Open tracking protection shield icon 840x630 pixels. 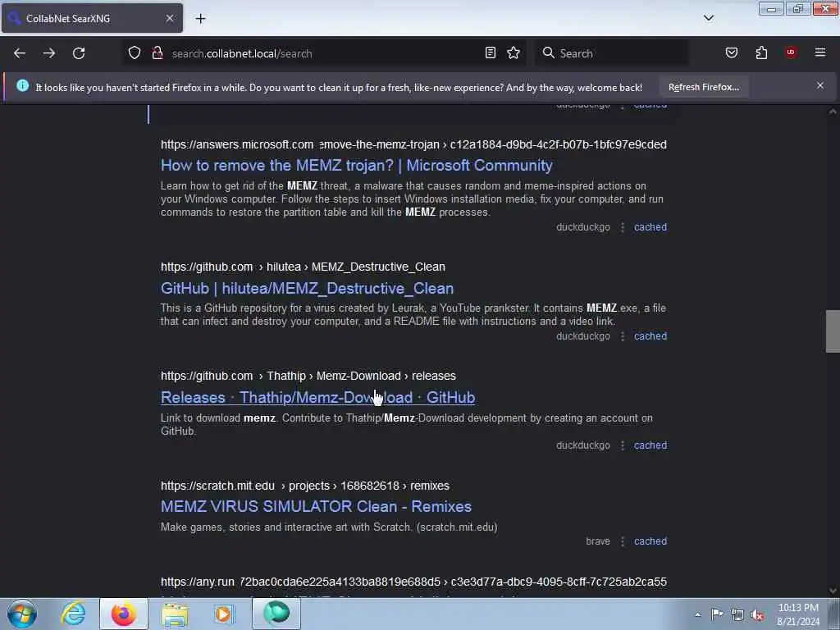pos(135,52)
